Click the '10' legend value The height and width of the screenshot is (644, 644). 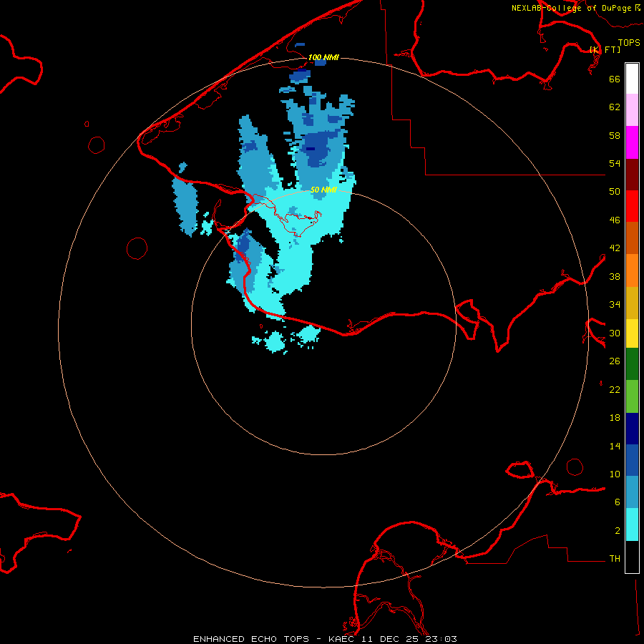615,474
